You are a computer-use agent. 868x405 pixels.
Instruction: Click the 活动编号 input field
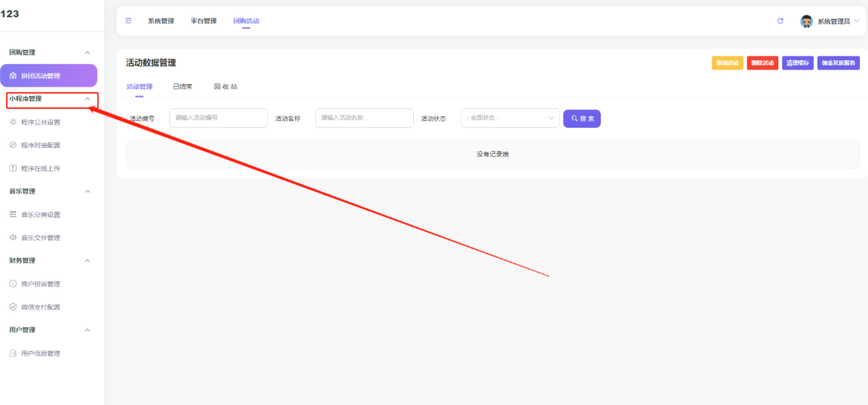tap(219, 118)
